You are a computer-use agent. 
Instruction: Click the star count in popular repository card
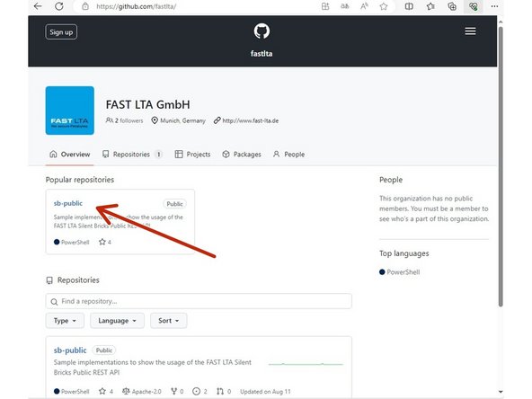coord(105,242)
